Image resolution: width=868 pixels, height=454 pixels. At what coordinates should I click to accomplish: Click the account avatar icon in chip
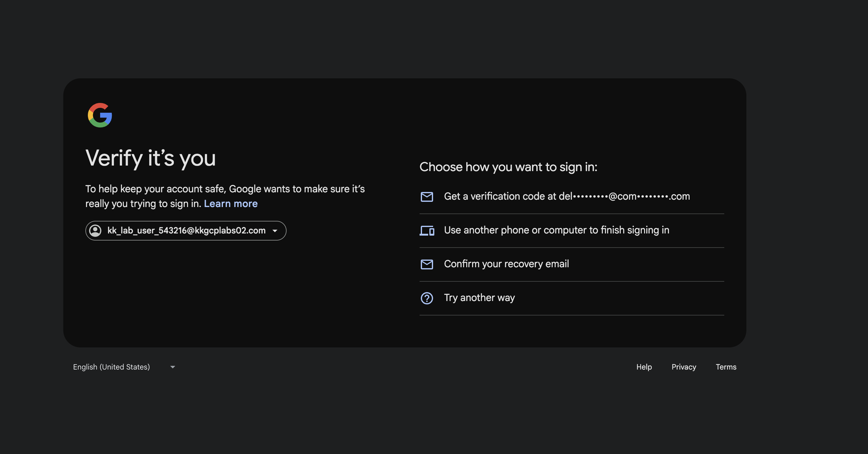[95, 231]
